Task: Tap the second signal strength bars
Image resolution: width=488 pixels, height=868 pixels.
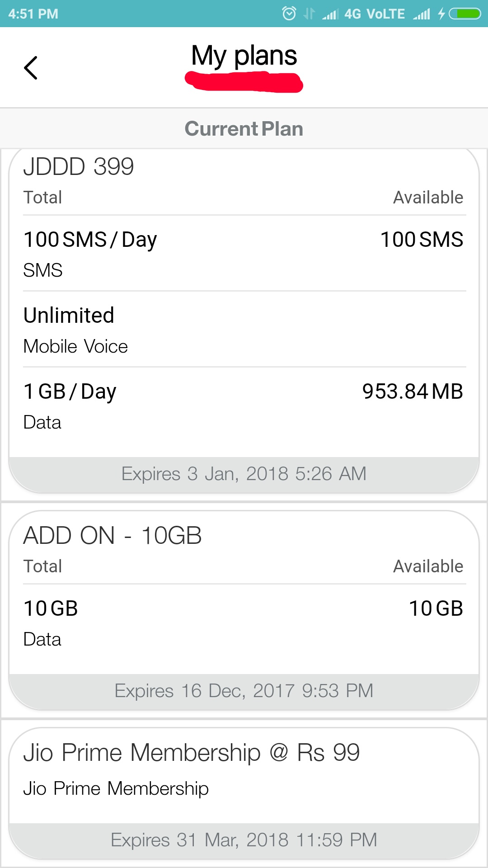Action: coord(422,14)
